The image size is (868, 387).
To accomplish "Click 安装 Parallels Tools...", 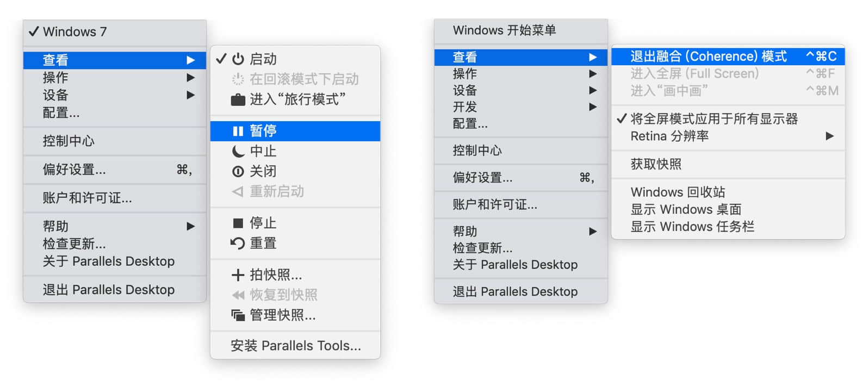I will [295, 346].
